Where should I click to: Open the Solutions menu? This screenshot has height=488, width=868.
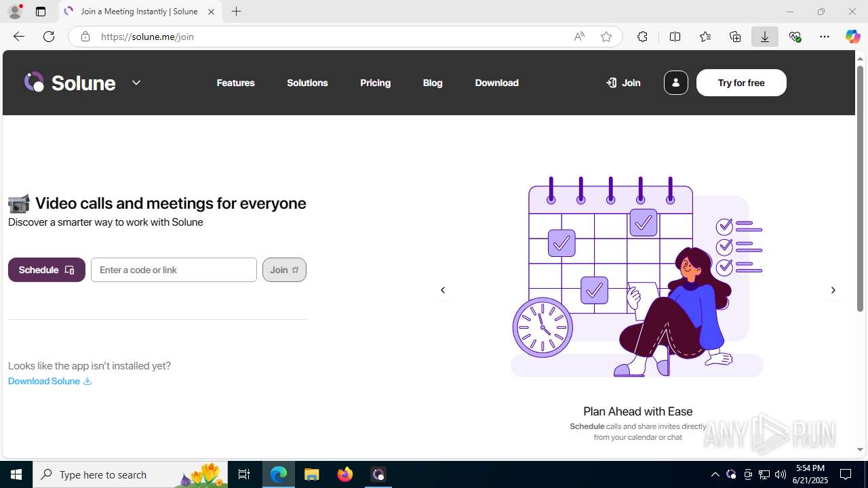tap(307, 83)
